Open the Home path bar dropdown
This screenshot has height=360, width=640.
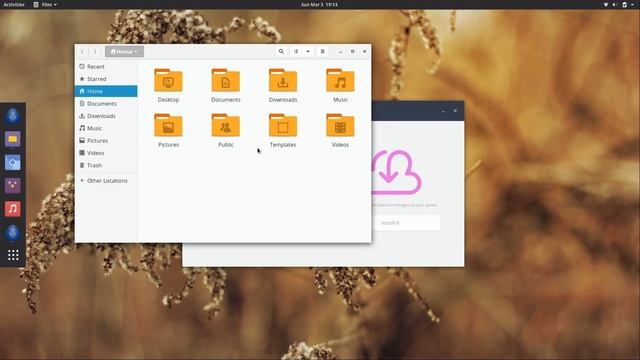[x=124, y=51]
